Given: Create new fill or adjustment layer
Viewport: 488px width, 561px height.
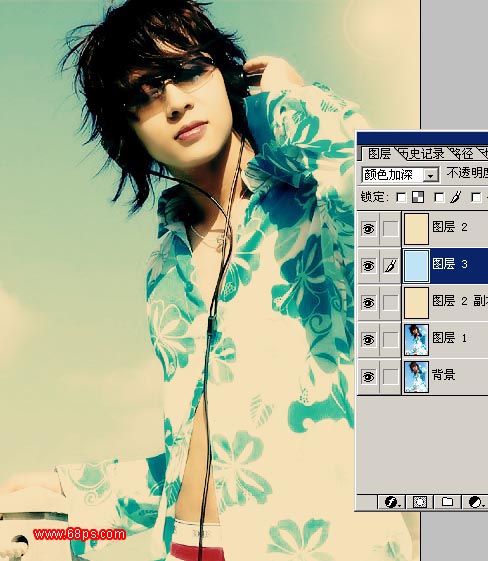Looking at the screenshot, I should [x=475, y=502].
